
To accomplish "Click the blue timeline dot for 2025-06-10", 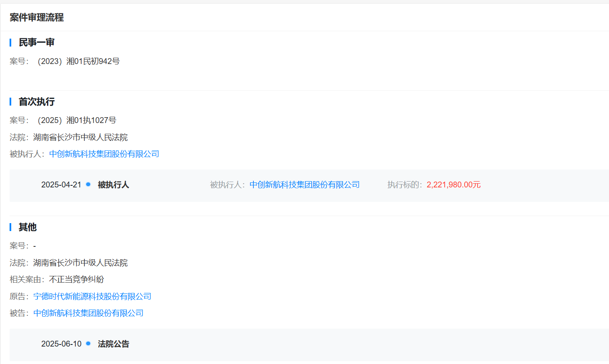I will [88, 343].
